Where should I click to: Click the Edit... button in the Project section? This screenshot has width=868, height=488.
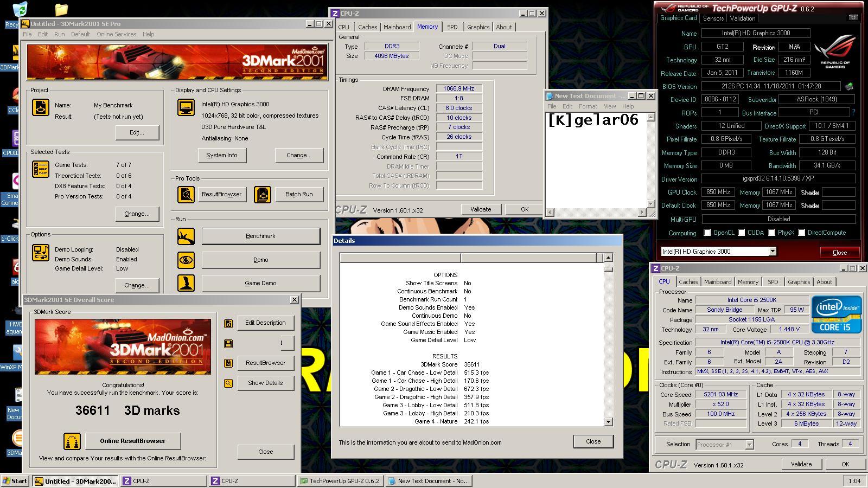coord(137,132)
